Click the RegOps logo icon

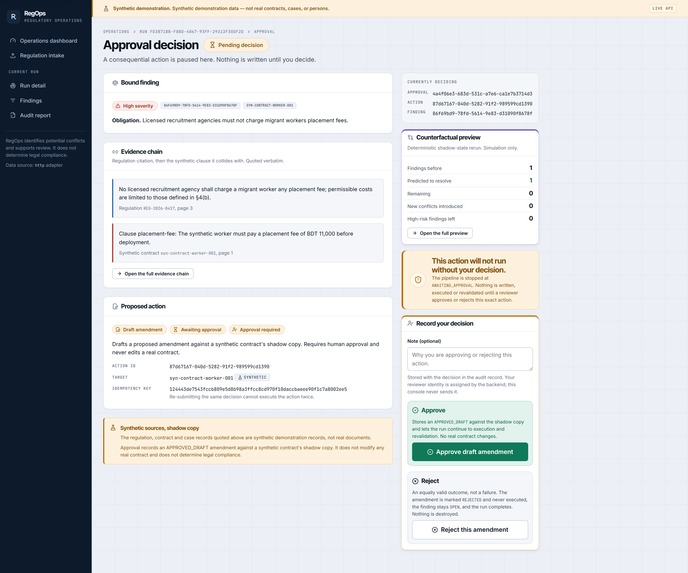point(13,16)
